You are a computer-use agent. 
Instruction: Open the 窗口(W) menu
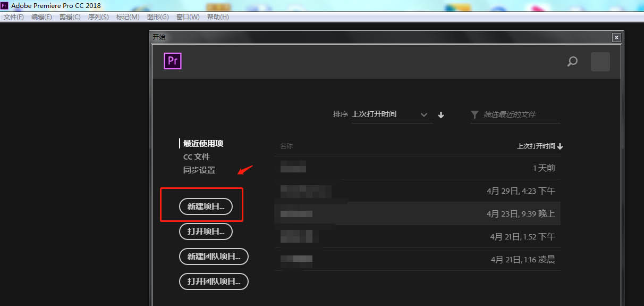coord(188,17)
